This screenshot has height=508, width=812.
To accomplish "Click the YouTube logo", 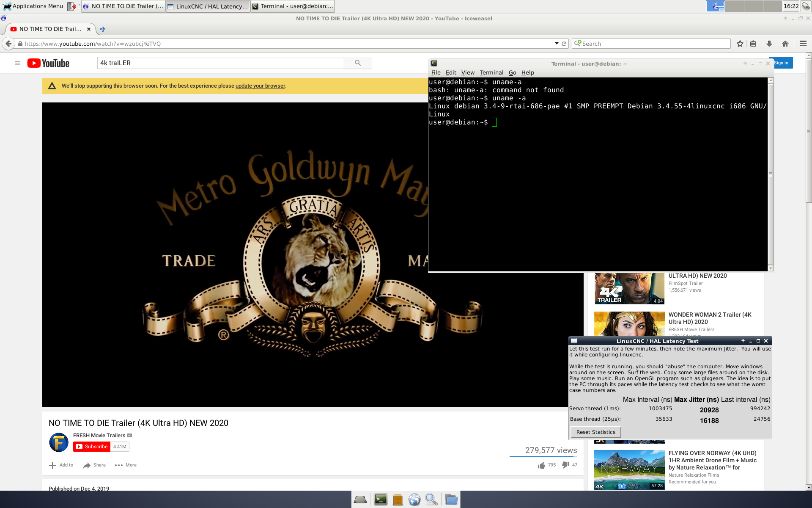I will 48,63.
